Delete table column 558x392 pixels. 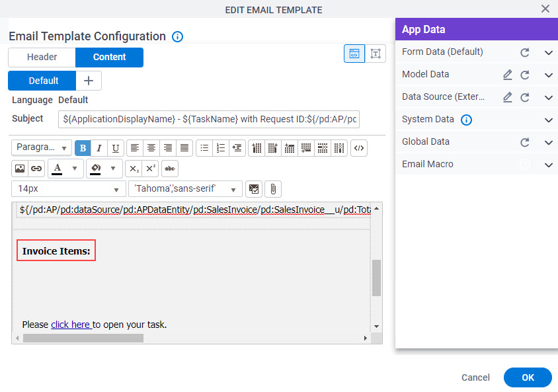tap(339, 148)
